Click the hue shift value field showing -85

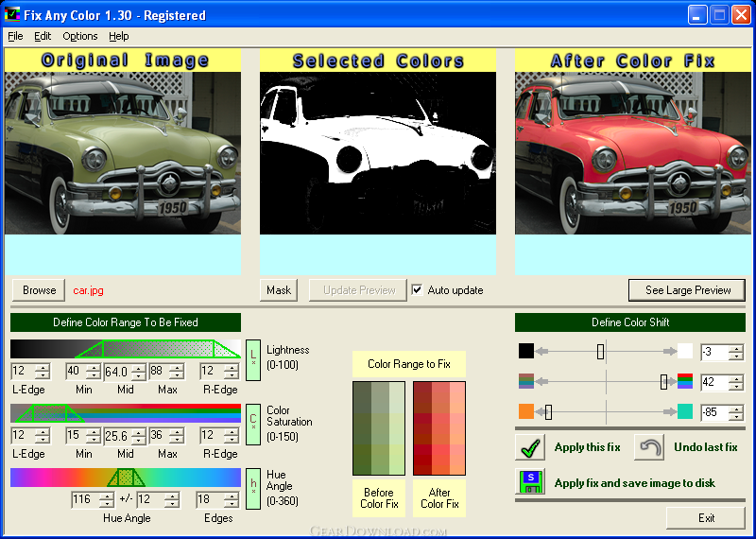tap(714, 412)
